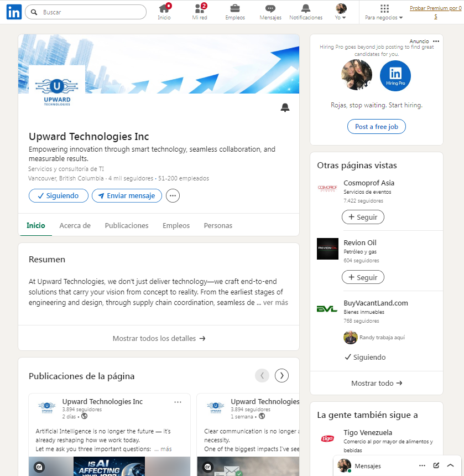This screenshot has width=464, height=476.
Task: Open BuyVacantLand.com page name link
Action: click(376, 303)
